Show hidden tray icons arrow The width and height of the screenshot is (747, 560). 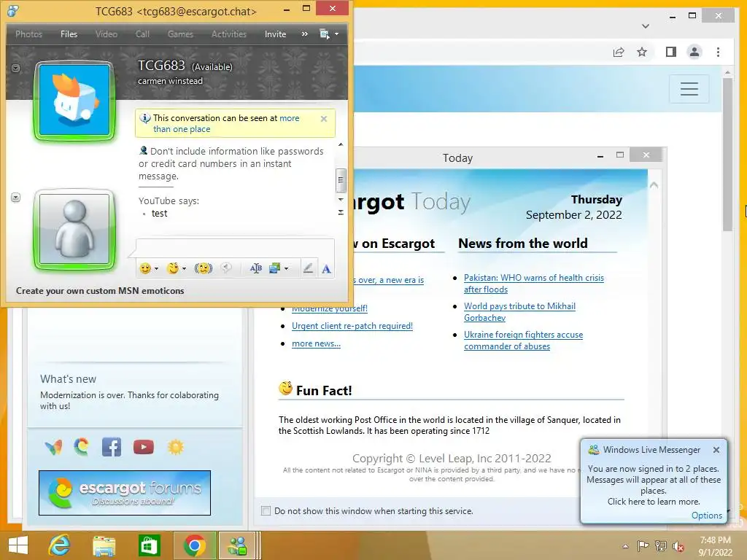coord(625,546)
